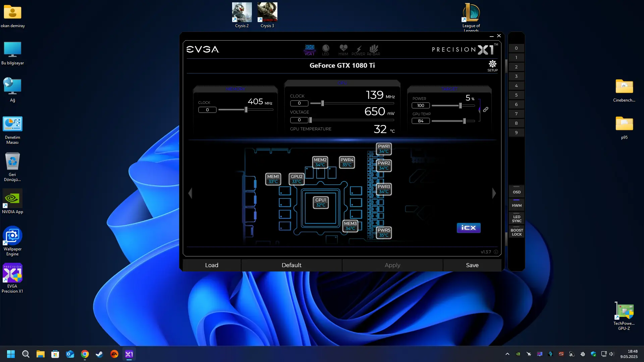The image size is (644, 362).
Task: Click the Default button
Action: tap(291, 265)
